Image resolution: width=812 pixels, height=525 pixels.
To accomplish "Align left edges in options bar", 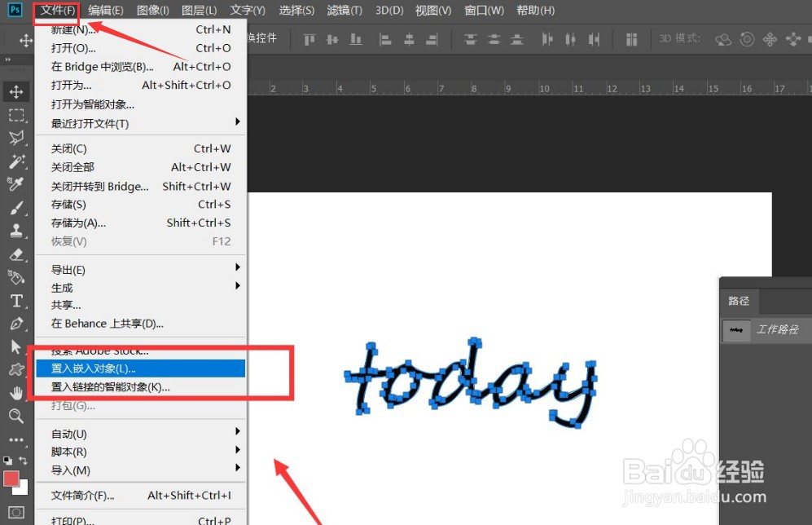I will click(385, 39).
